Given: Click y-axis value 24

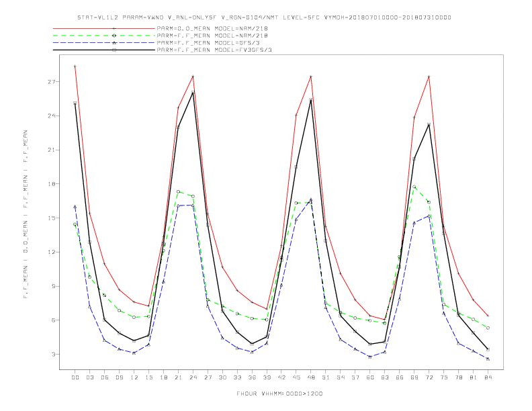Looking at the screenshot, I should (51, 116).
